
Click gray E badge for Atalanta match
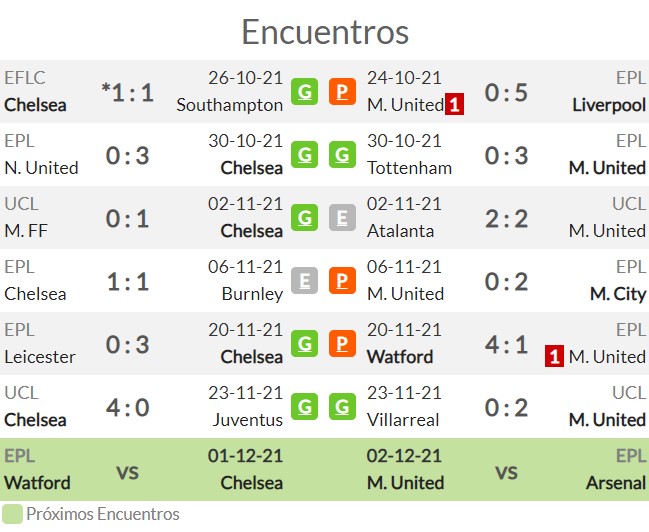pyautogui.click(x=342, y=217)
